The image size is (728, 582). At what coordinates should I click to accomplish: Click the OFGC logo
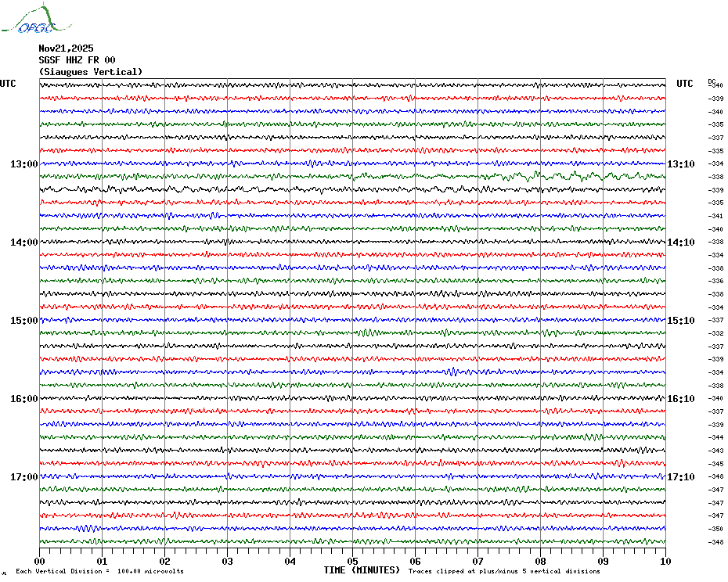click(x=36, y=19)
